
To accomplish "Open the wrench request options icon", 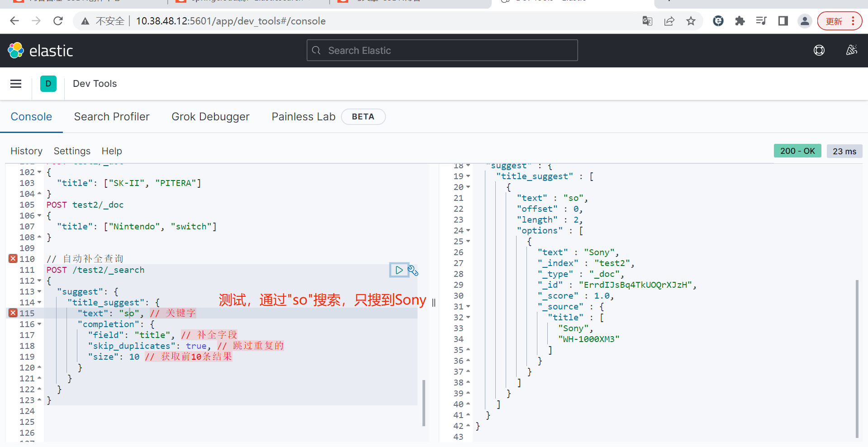I will tap(413, 271).
